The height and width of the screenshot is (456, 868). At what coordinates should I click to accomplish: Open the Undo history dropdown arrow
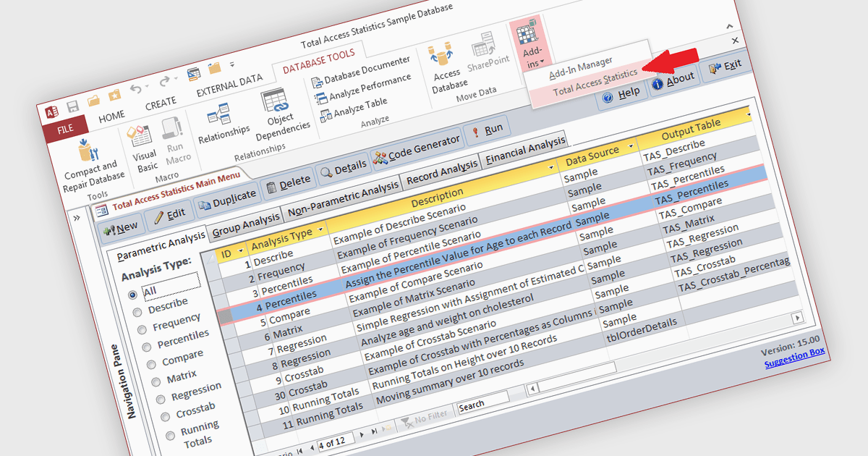click(148, 87)
